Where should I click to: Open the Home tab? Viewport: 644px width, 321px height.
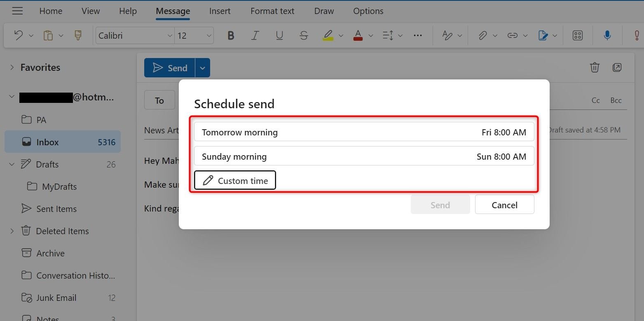click(51, 11)
